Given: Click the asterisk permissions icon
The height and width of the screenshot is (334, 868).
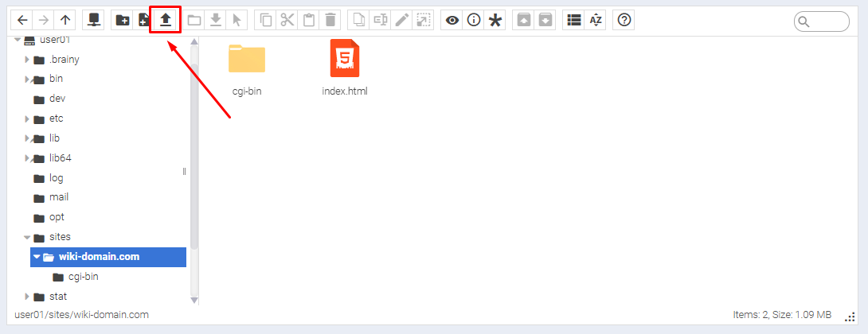Looking at the screenshot, I should [x=495, y=21].
